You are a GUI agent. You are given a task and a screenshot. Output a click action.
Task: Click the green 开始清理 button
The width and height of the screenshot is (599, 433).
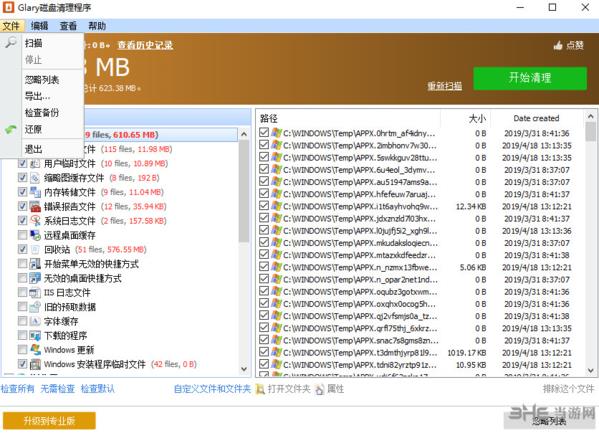click(x=530, y=78)
